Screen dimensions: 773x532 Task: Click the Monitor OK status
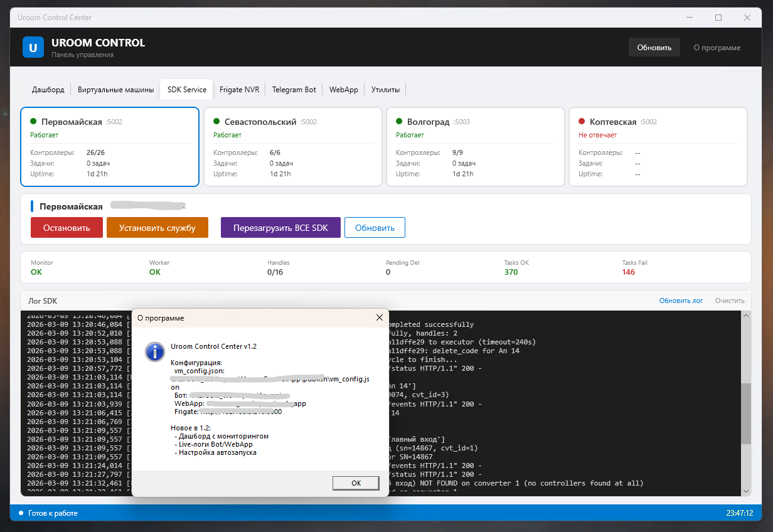pos(36,272)
